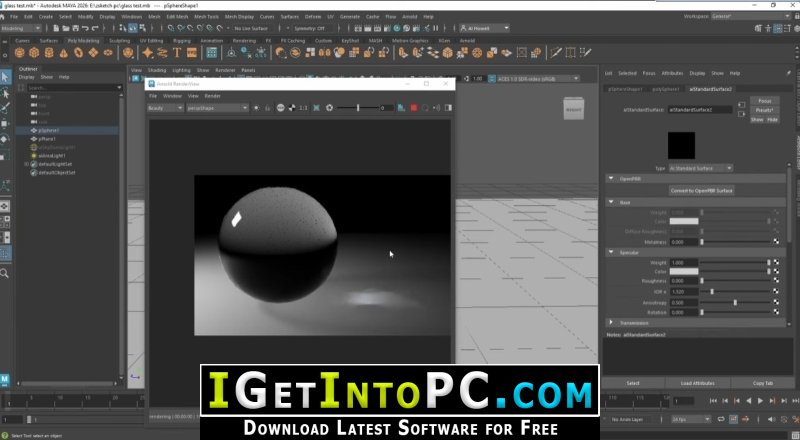Viewport: 800px width, 440px height.
Task: Create a polygon plane from the shelf
Action: (x=93, y=53)
